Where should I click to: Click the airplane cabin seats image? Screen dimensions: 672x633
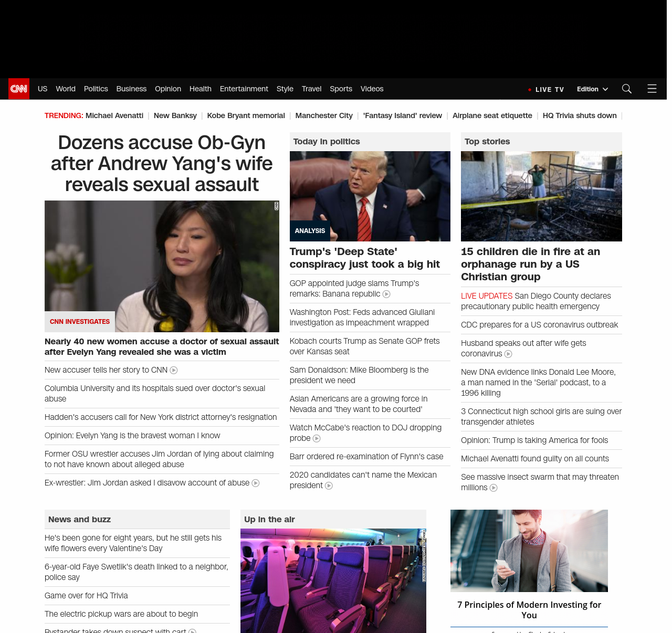[333, 580]
